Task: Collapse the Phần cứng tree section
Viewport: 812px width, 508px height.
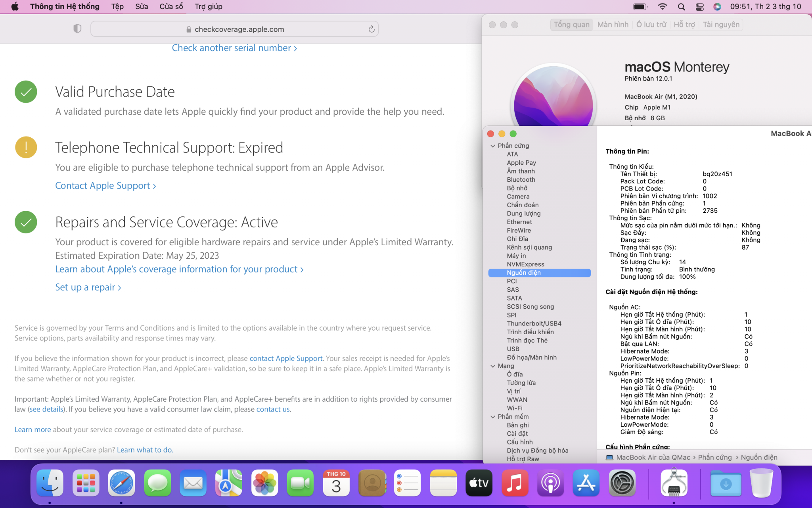Action: [x=493, y=146]
